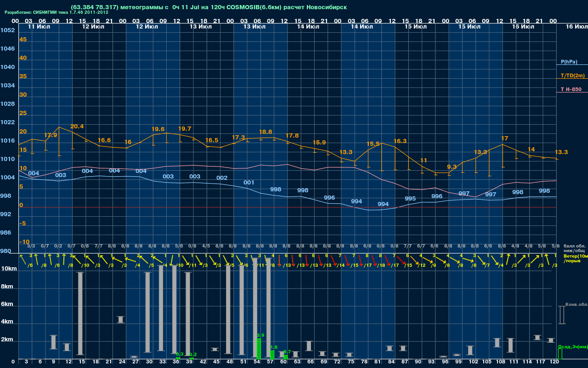This screenshot has height=368, width=588.
Task: Click the /18 wind gust value
Action: 381,265
